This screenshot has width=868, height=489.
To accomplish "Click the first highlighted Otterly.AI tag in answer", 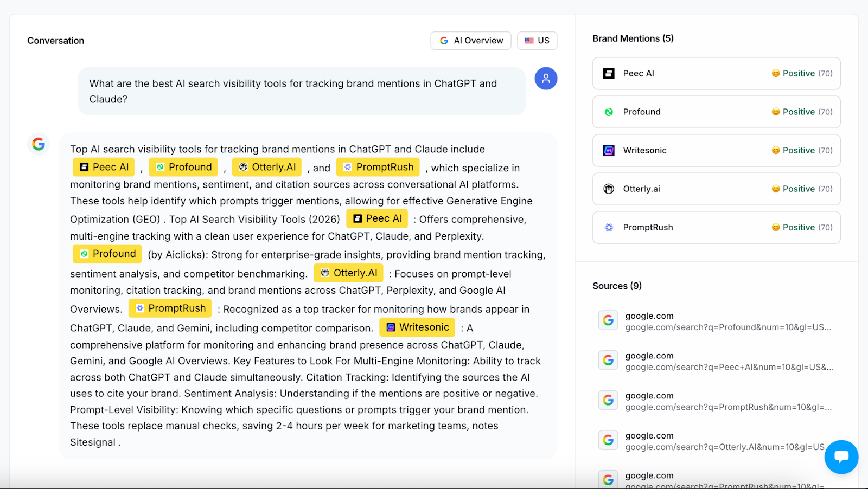I will coord(267,167).
